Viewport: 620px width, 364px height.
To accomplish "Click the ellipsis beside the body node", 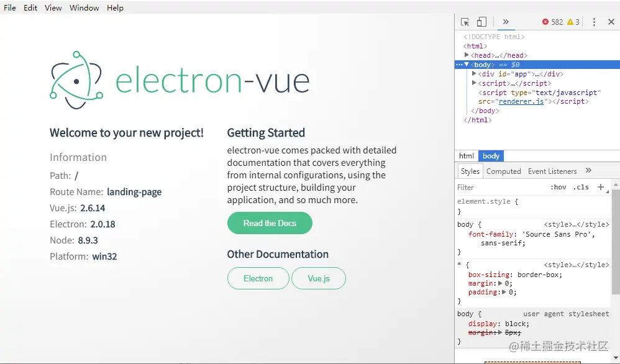I will (459, 65).
